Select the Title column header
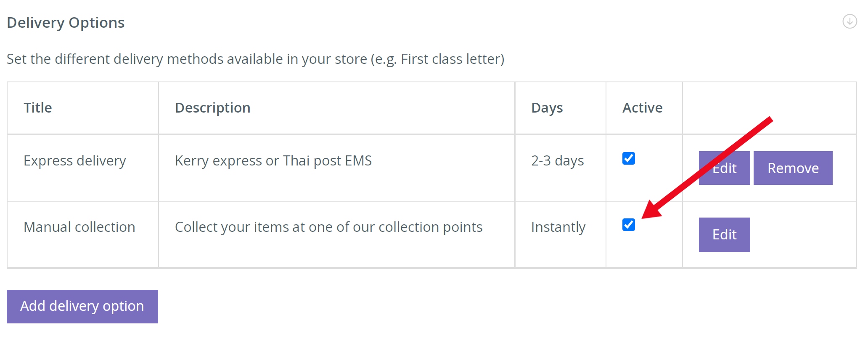The image size is (868, 357). pos(38,108)
